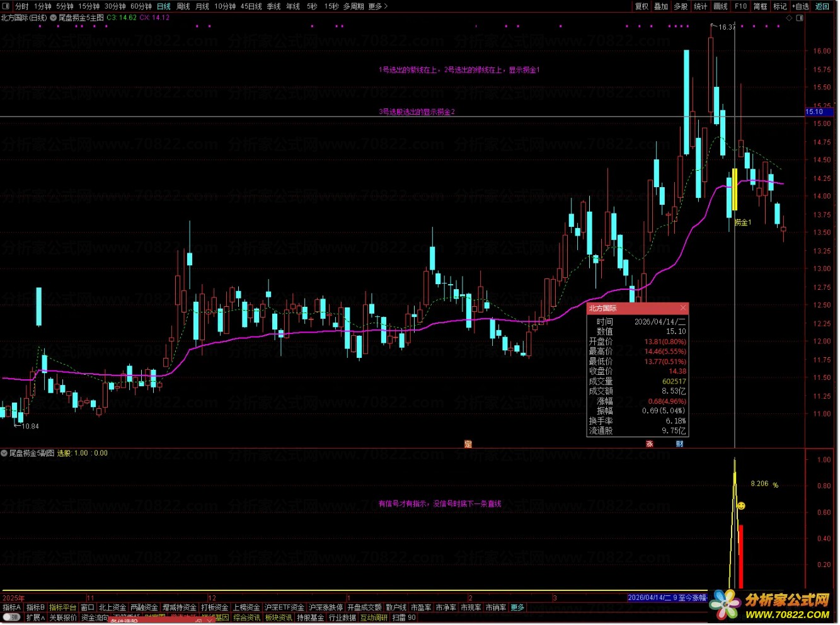840x625 pixels.
Task: Open the 板块资讯 tab
Action: tap(279, 618)
